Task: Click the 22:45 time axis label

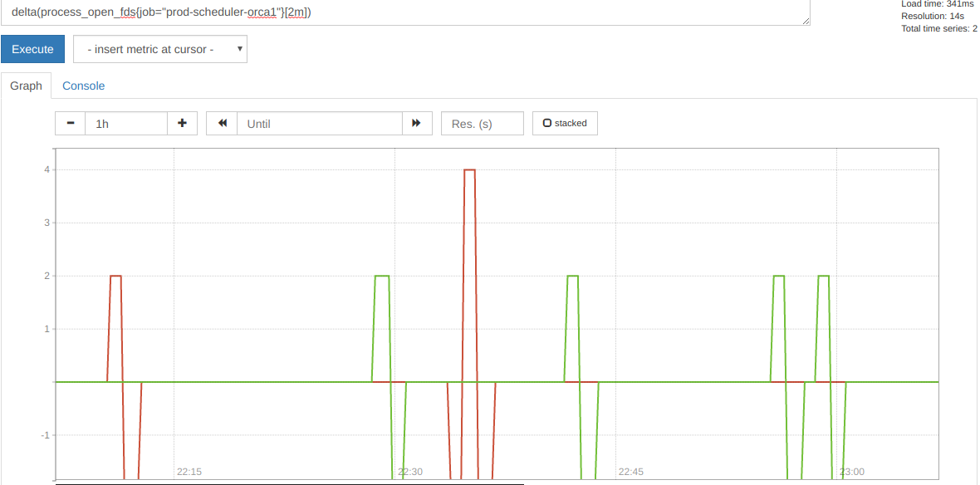Action: tap(630, 471)
